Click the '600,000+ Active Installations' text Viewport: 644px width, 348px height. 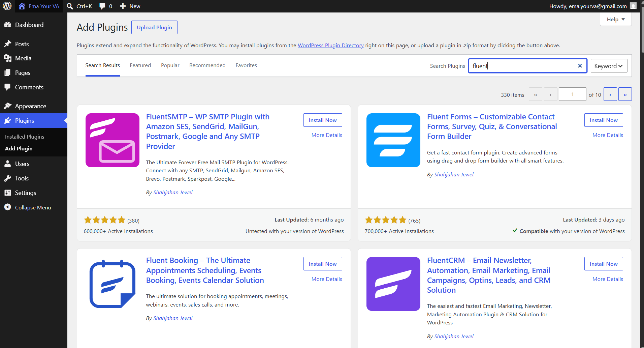coord(118,231)
